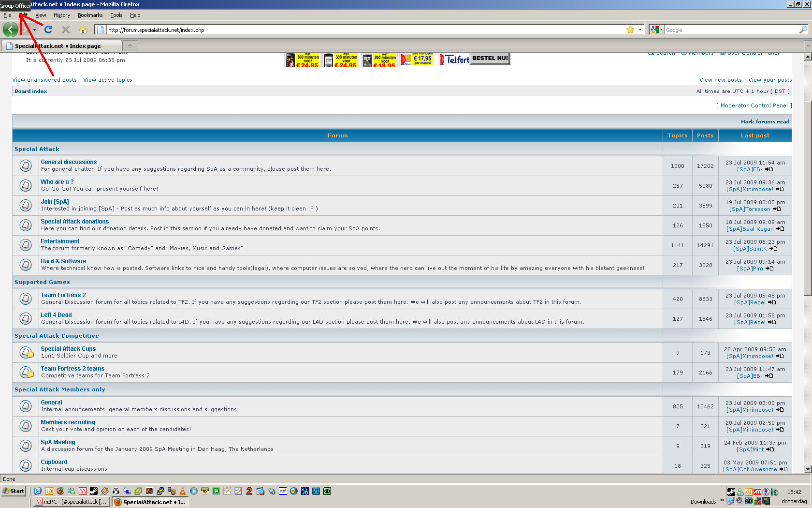Click the page scrollbar down arrow
812x508 pixels.
click(x=808, y=469)
